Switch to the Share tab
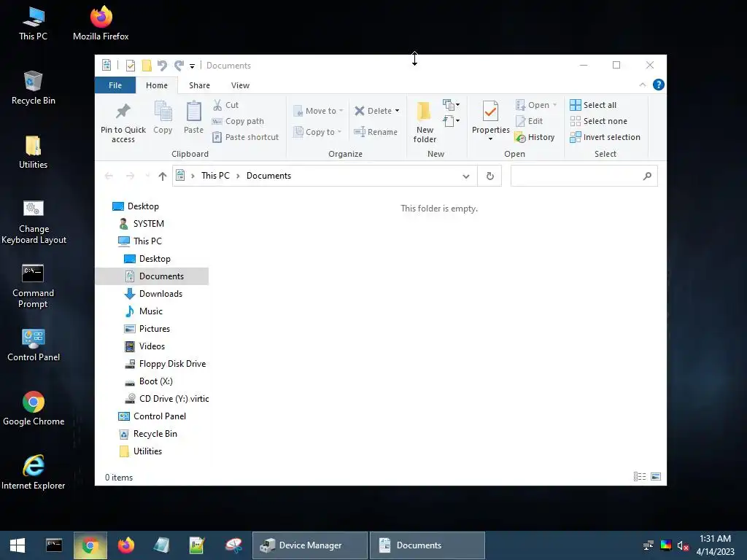This screenshot has width=747, height=560. click(199, 85)
